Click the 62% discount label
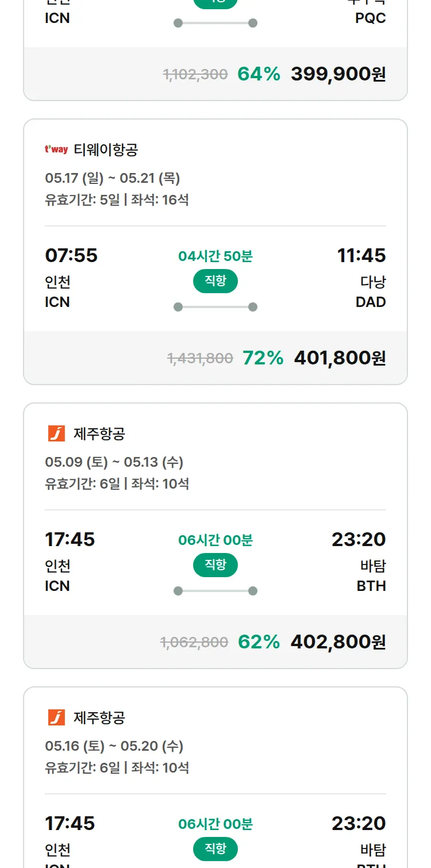 pyautogui.click(x=259, y=642)
